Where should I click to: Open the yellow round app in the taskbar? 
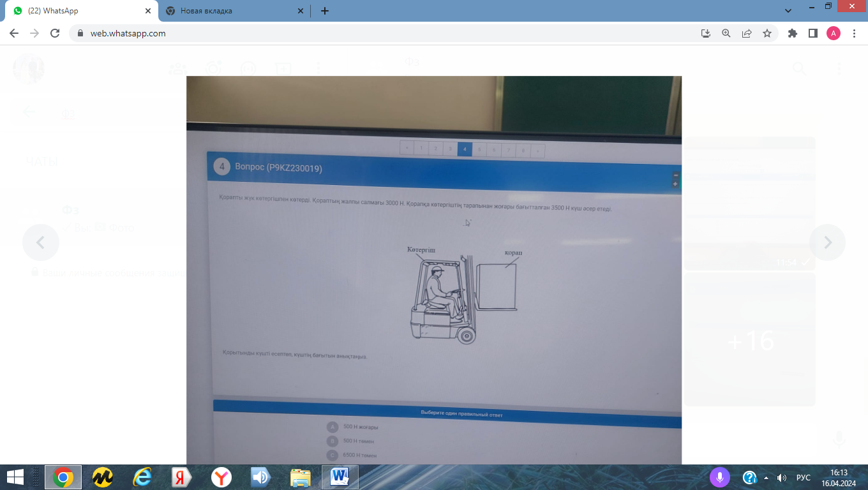pos(102,477)
